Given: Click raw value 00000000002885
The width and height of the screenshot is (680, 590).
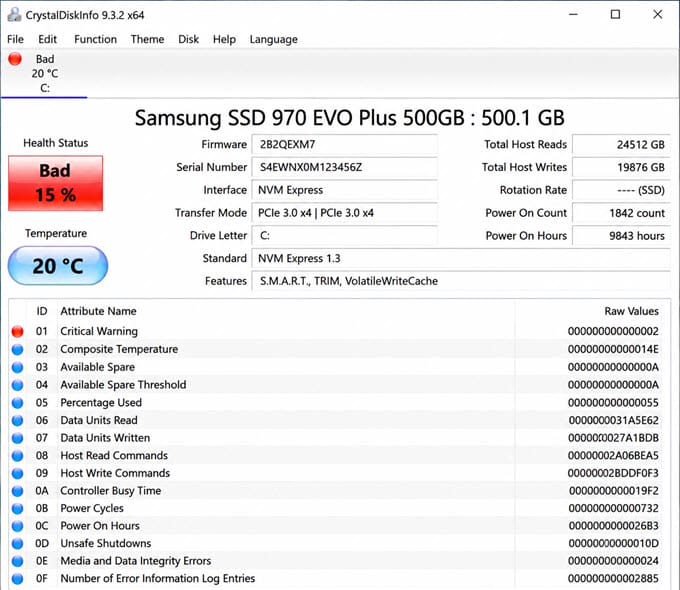Looking at the screenshot, I should pos(613,579).
